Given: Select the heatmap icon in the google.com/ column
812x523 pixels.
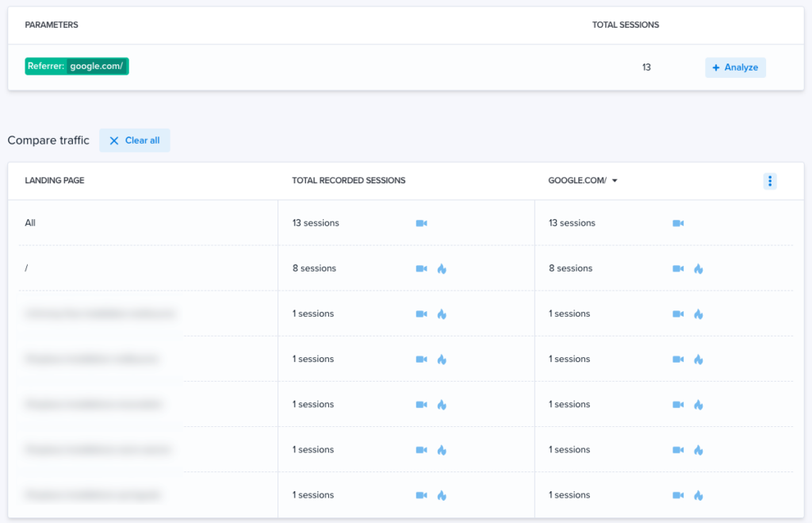Looking at the screenshot, I should click(699, 268).
